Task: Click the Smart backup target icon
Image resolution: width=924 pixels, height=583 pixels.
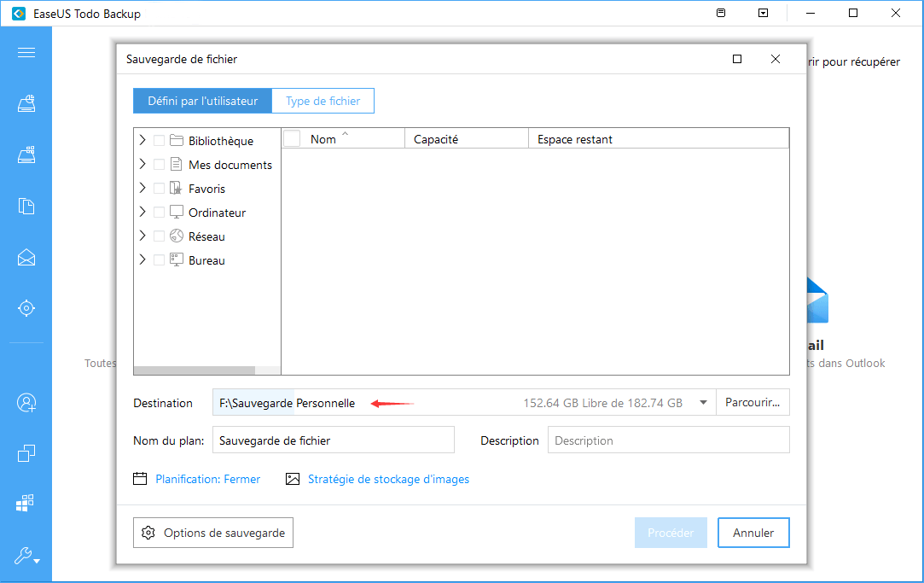Action: point(26,307)
